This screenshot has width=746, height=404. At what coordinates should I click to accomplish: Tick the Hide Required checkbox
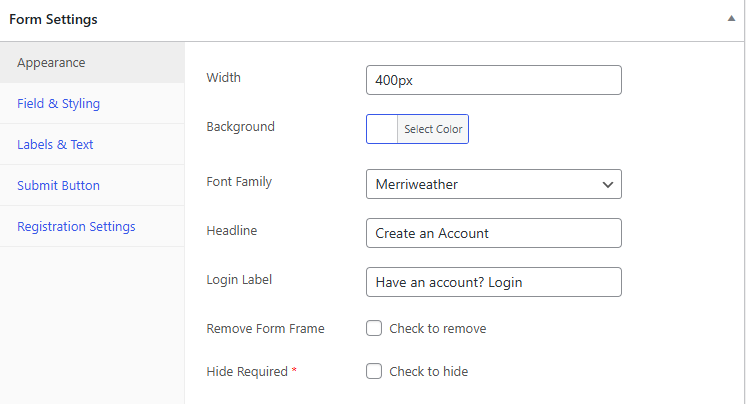[x=374, y=371]
